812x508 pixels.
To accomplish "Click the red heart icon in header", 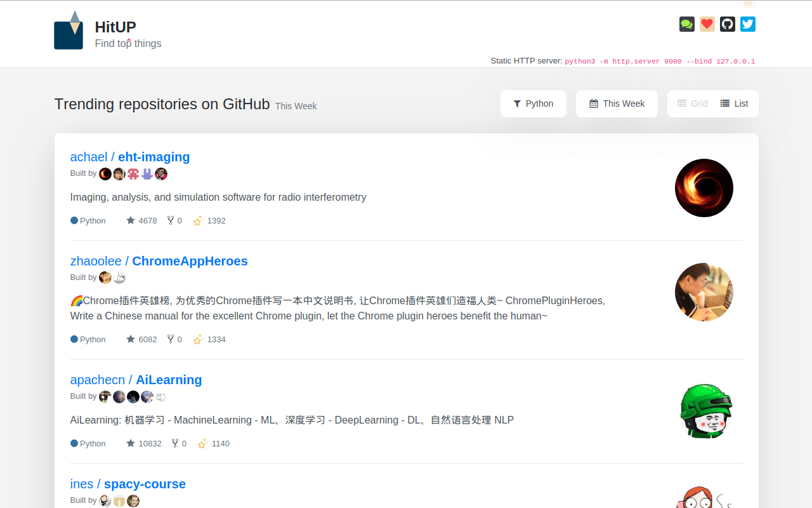I will point(707,24).
